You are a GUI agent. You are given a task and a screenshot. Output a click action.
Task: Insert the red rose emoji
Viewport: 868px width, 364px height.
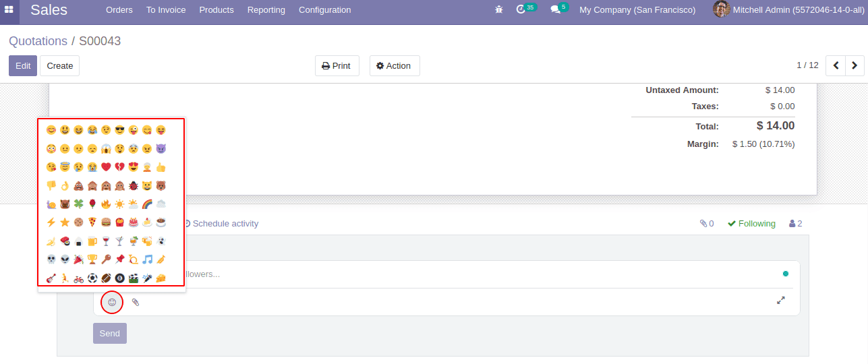92,204
